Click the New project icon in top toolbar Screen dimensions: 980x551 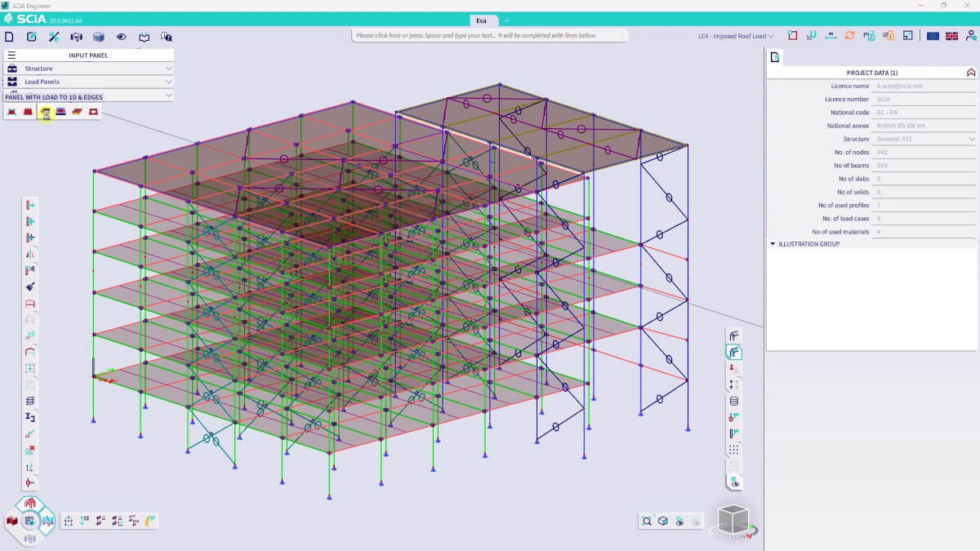(x=10, y=36)
